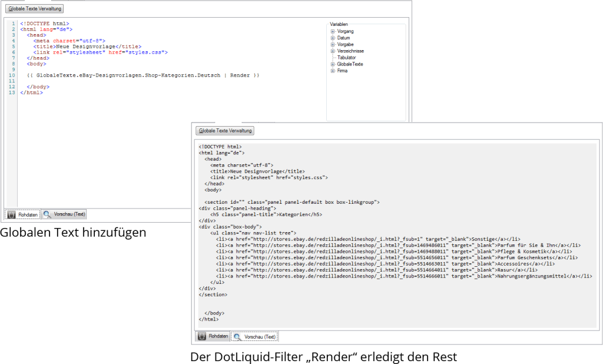The width and height of the screenshot is (603, 364).
Task: Expand the GlobaleTexte tree node
Action: pyautogui.click(x=333, y=64)
